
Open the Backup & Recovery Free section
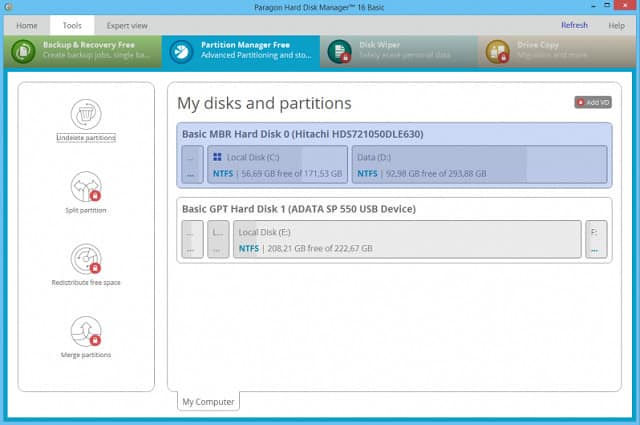coord(83,51)
